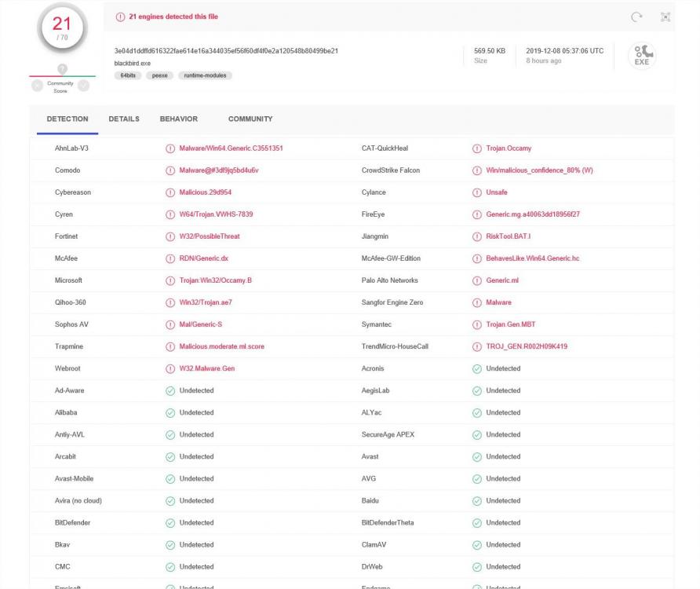Click the EXE file type icon
This screenshot has width=700, height=589.
point(642,56)
